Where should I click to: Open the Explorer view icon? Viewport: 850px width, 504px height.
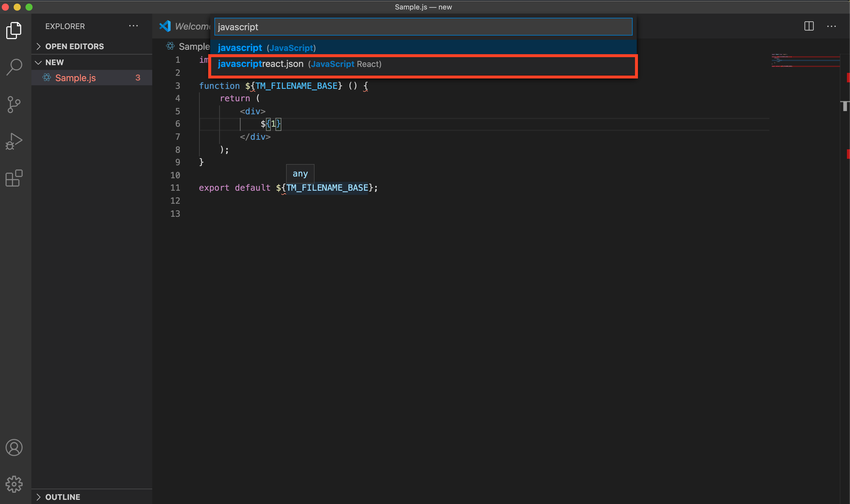pyautogui.click(x=14, y=31)
